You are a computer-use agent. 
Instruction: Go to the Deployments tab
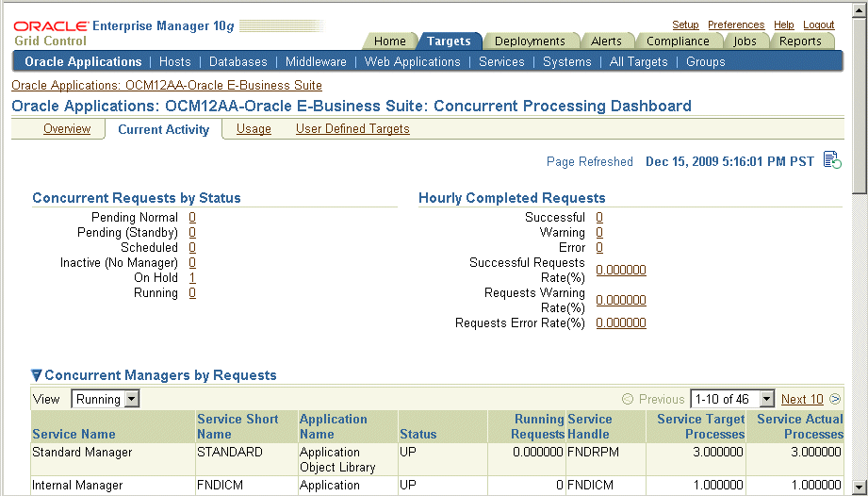point(530,41)
